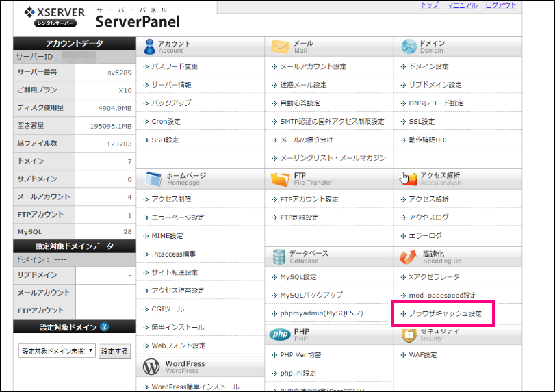Image resolution: width=555 pixels, height=392 pixels.
Task: Click the Security padlock shield icon
Action: pos(409,335)
